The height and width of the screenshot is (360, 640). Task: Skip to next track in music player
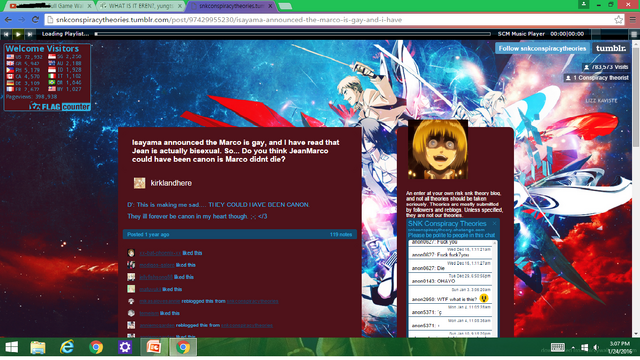(29, 34)
